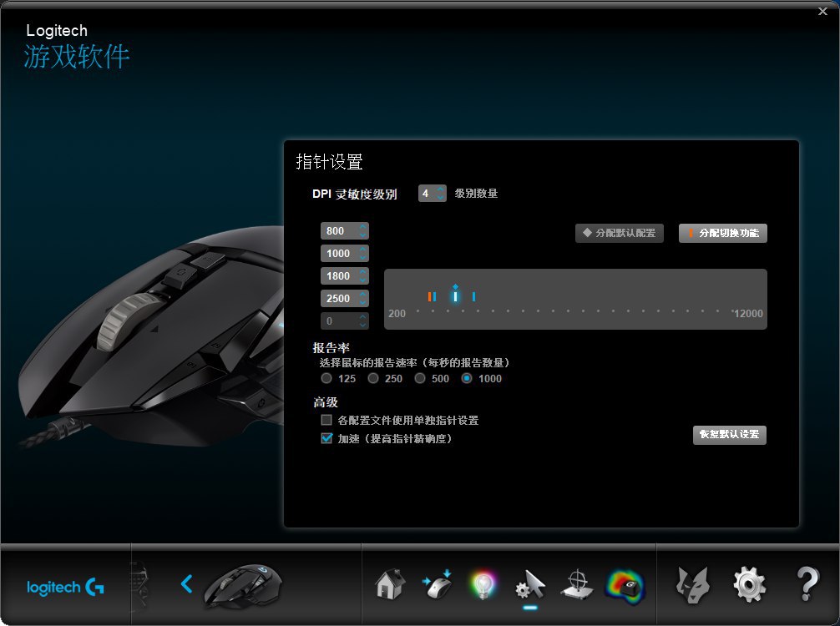Open the settings gear icon
This screenshot has height=626, width=840.
750,584
